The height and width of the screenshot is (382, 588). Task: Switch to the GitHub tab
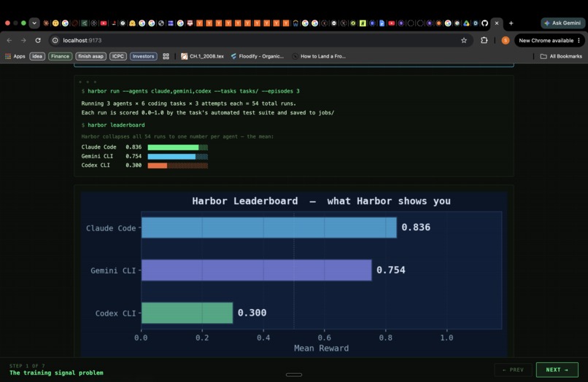point(485,23)
